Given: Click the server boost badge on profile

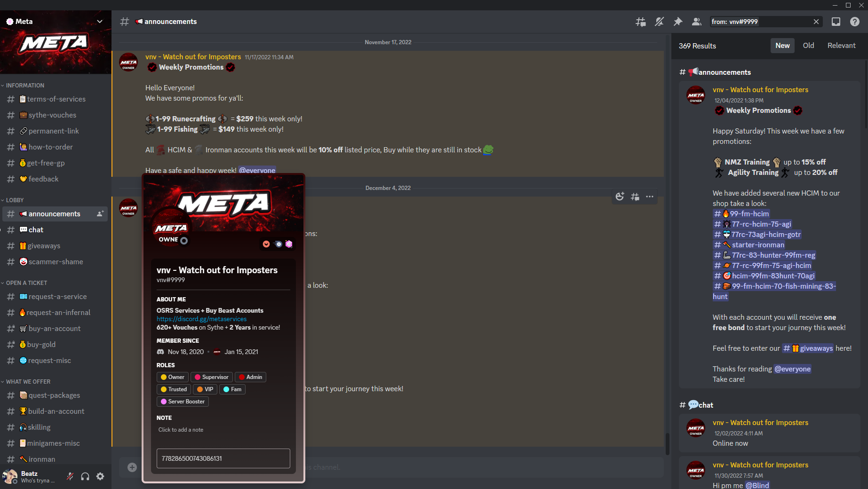Looking at the screenshot, I should [289, 244].
